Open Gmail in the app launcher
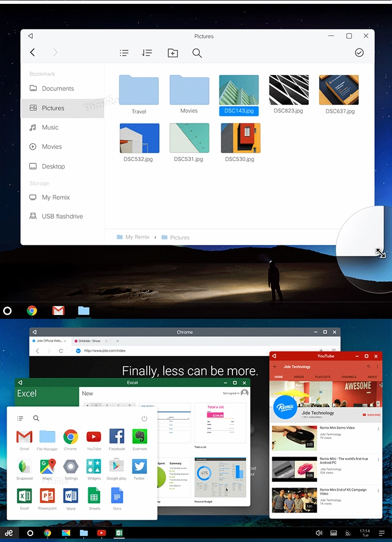The height and width of the screenshot is (542, 392). tap(24, 439)
